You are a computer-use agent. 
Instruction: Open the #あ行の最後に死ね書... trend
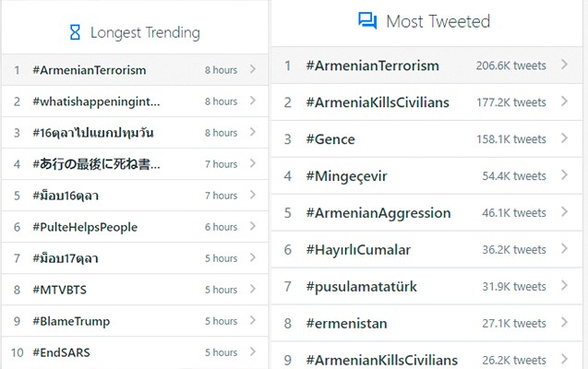click(96, 164)
